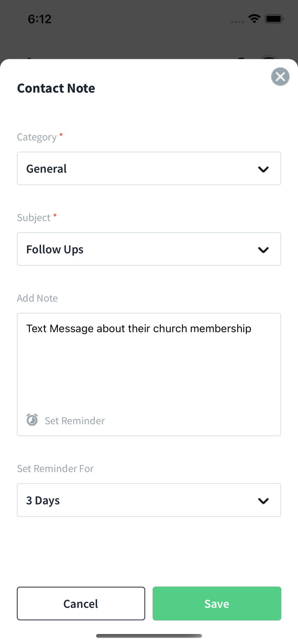
Task: Close the Contact Note dialog with X
Action: (280, 77)
